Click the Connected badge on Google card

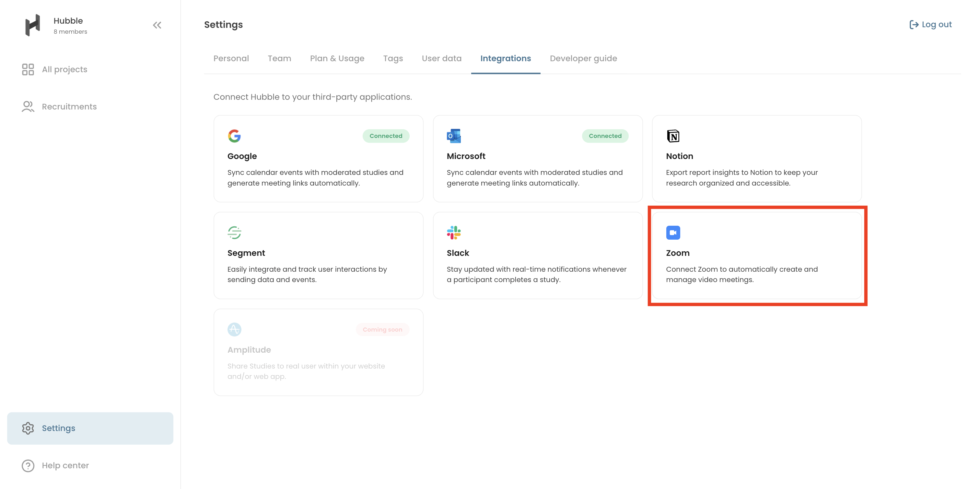(386, 136)
